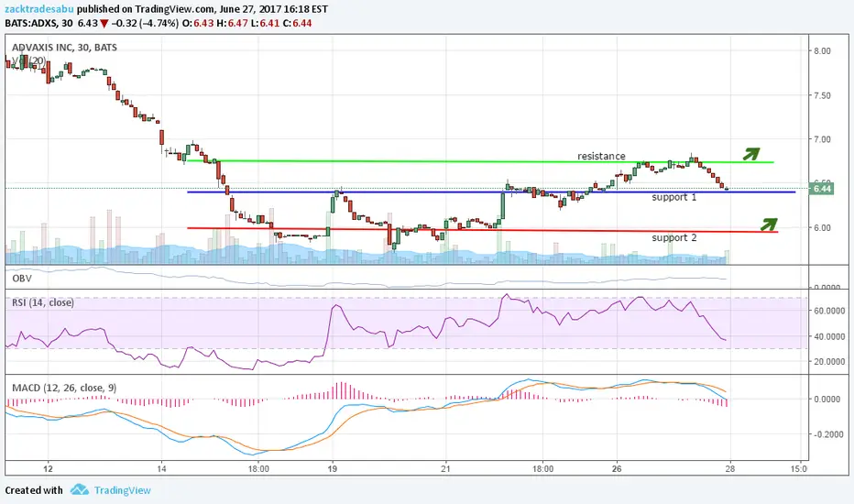The width and height of the screenshot is (854, 504).
Task: Select the red support 2 horizontal line
Action: [x=482, y=230]
